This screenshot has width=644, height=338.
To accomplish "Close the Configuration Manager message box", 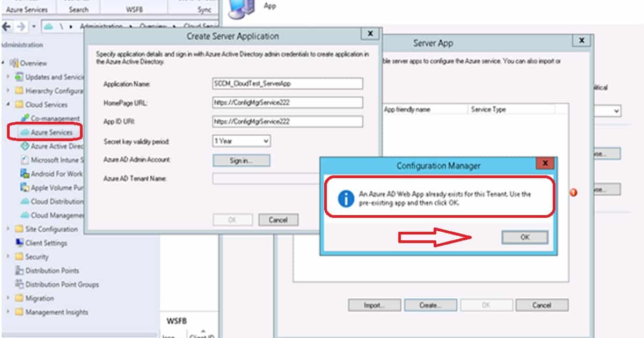I will (x=545, y=163).
